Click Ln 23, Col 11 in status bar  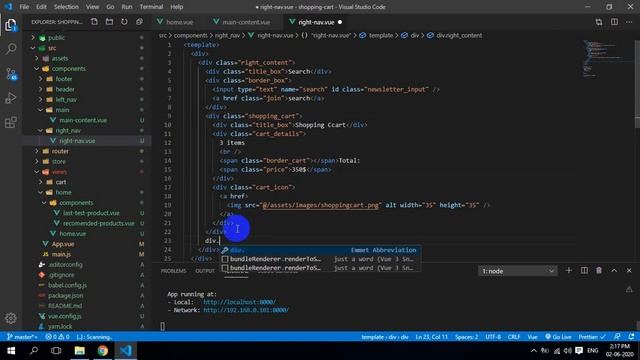click(x=431, y=337)
